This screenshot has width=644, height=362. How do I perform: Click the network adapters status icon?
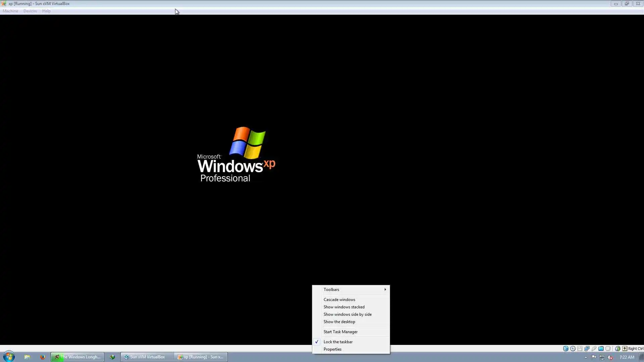587,349
